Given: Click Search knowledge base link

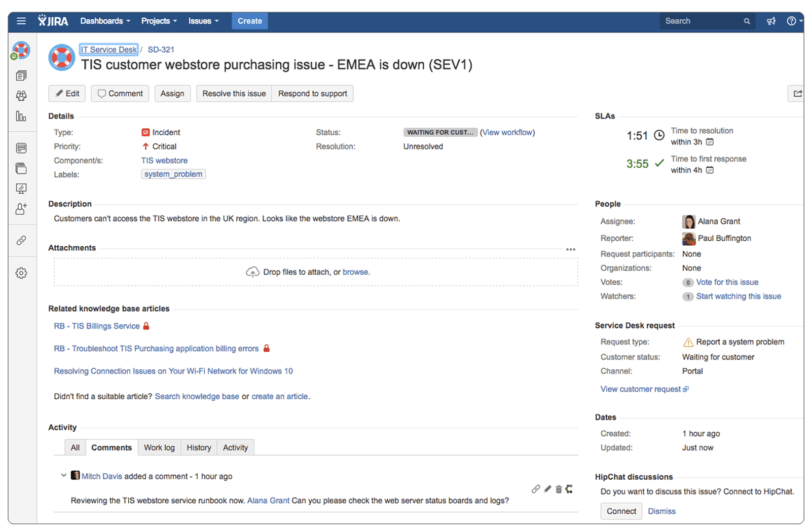Looking at the screenshot, I should click(197, 397).
